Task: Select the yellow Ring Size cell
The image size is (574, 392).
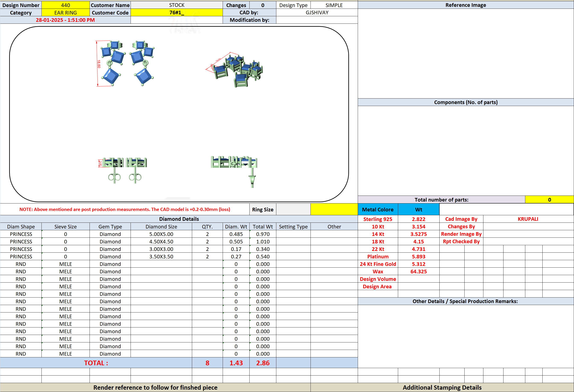Action: pos(334,209)
